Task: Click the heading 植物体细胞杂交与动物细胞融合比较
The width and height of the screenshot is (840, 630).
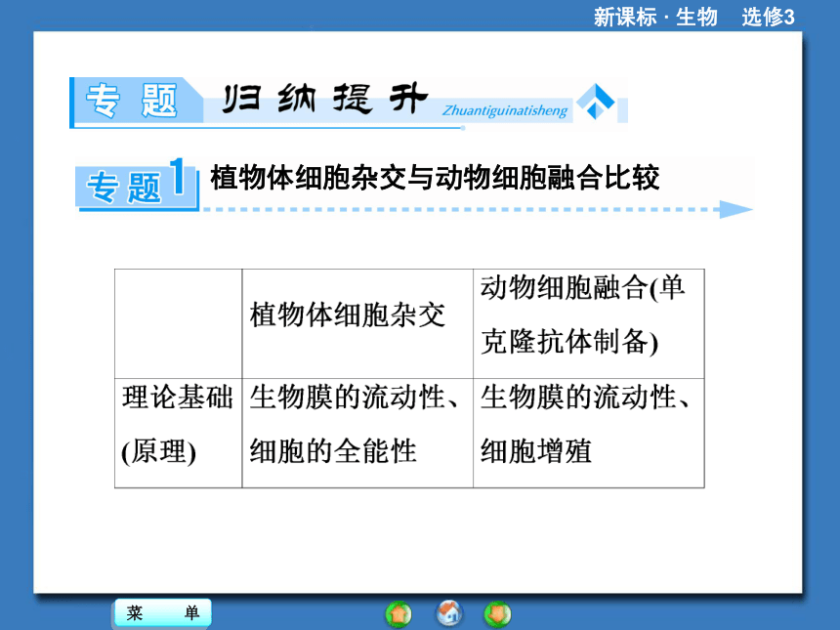Action: point(435,178)
